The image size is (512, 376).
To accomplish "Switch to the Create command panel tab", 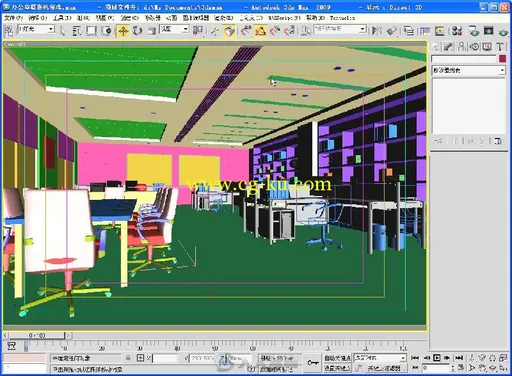I will click(436, 47).
